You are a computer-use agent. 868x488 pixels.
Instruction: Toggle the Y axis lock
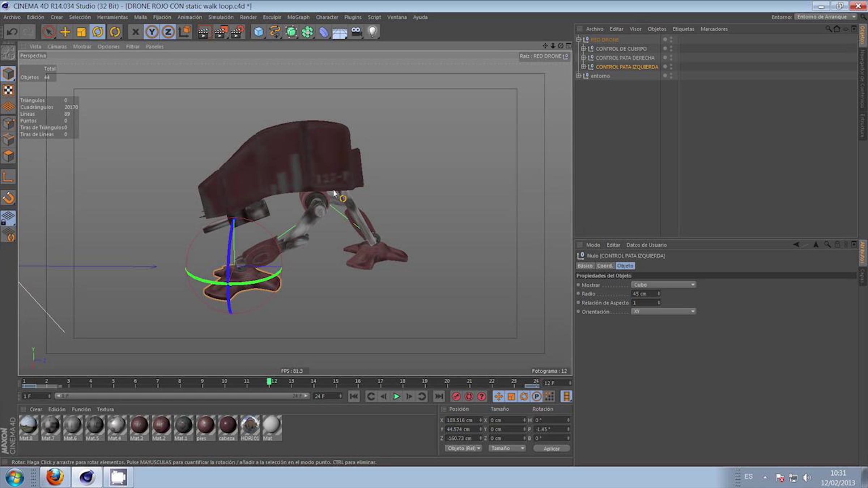[x=152, y=32]
